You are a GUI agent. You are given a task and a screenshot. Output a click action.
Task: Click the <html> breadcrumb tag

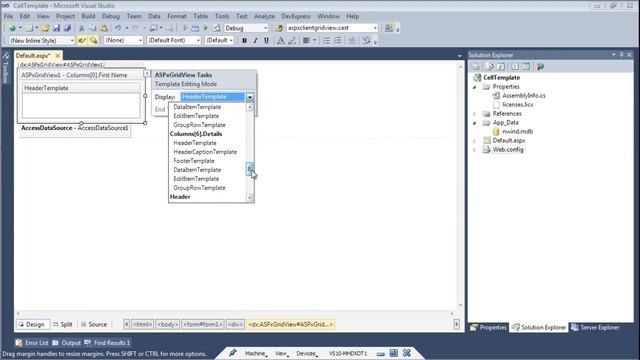click(x=142, y=324)
